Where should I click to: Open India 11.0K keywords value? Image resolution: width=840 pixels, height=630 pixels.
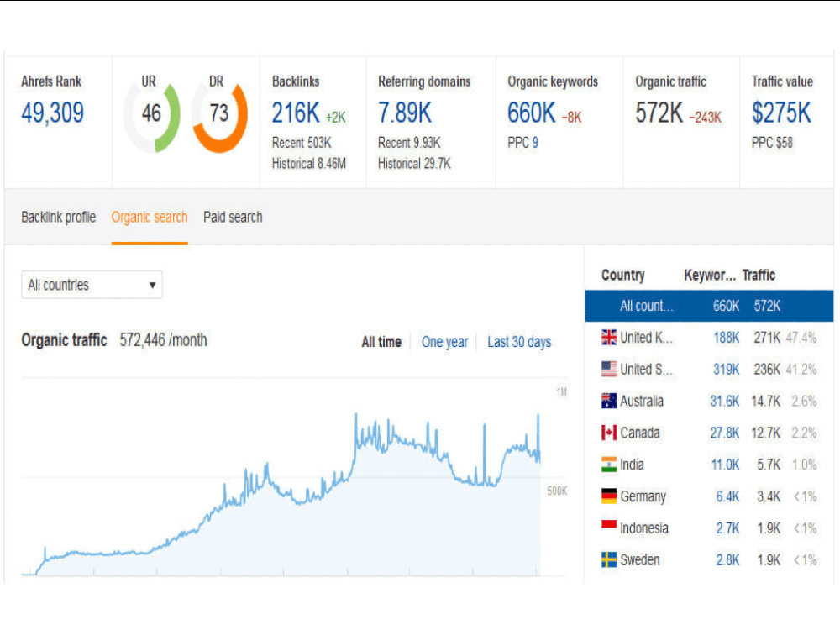[726, 465]
